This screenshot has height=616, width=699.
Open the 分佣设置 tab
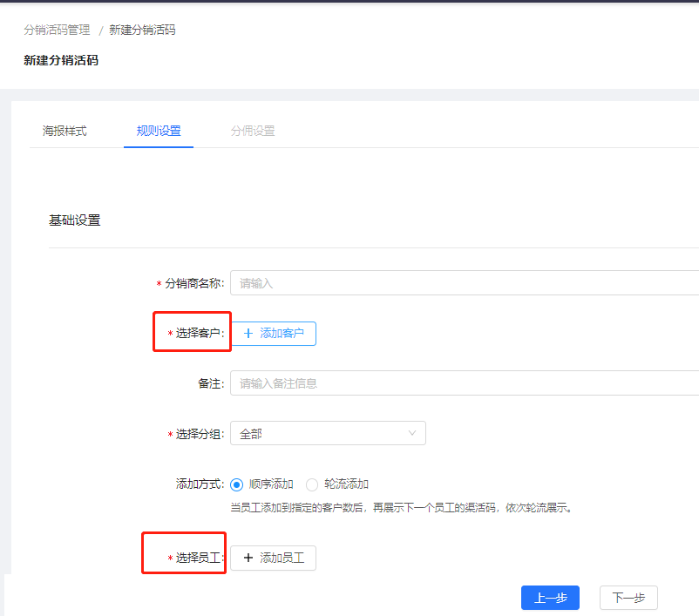pos(253,131)
